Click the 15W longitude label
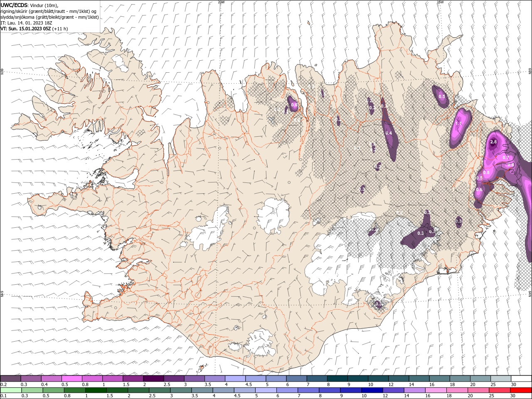The height and width of the screenshot is (399, 532). coord(440,2)
